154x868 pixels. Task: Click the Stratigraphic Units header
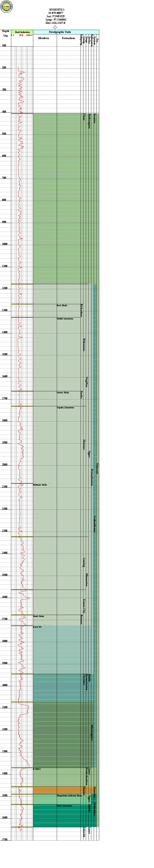60,32
